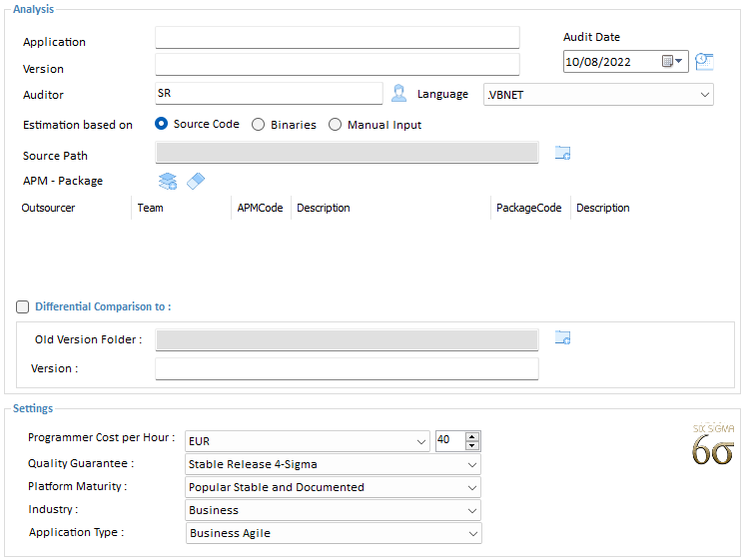749x560 pixels.
Task: Open the Audit Date calendar picker
Action: click(674, 62)
